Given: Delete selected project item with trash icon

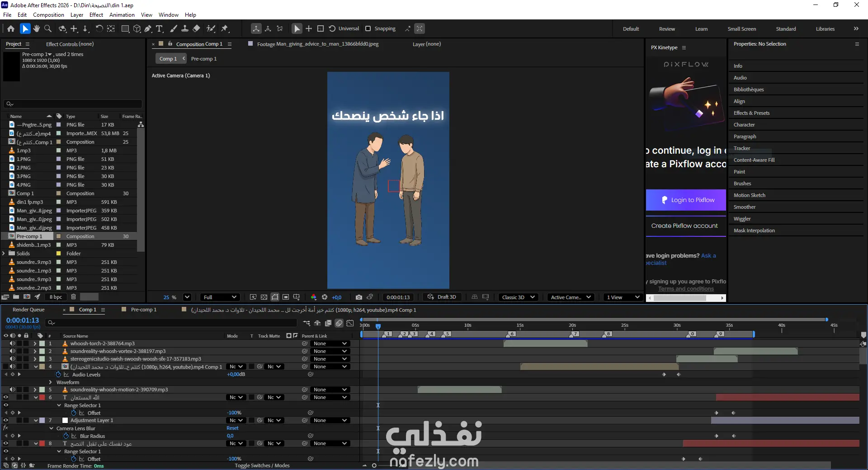Looking at the screenshot, I should pyautogui.click(x=73, y=297).
